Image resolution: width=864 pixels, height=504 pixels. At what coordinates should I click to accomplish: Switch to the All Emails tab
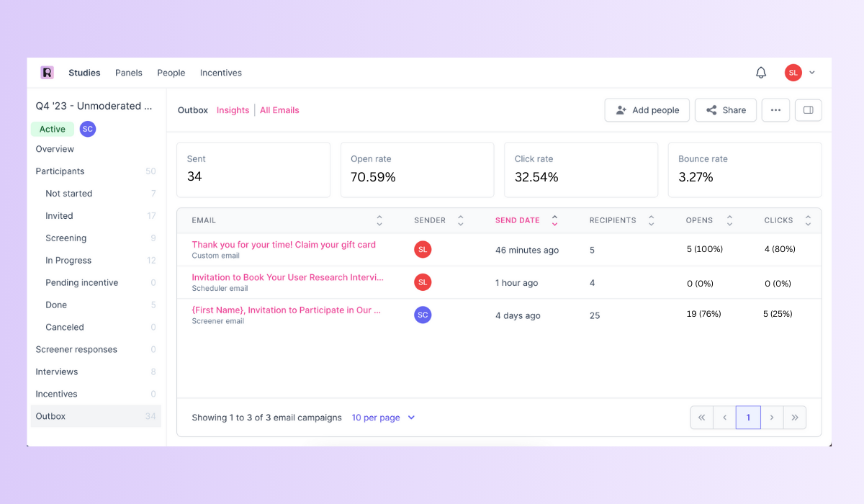click(279, 110)
